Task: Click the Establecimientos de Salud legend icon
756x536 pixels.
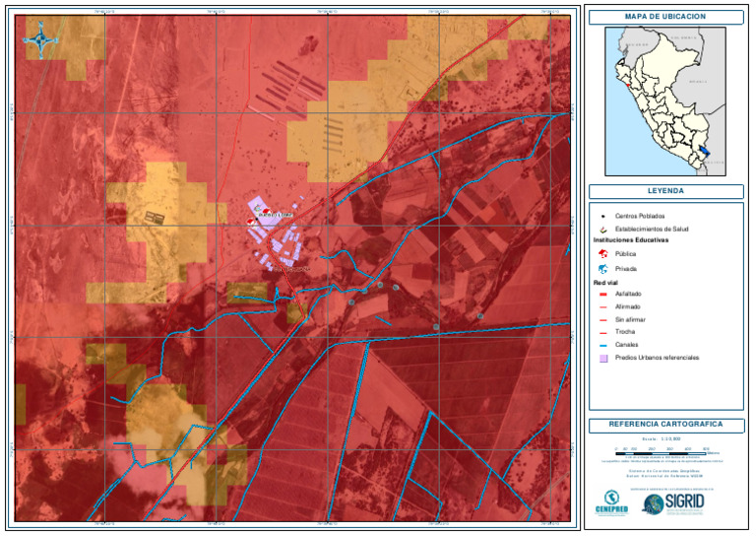Action: click(603, 230)
